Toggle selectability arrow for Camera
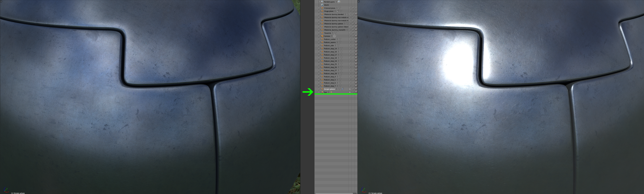The image size is (644, 194). (x=353, y=36)
